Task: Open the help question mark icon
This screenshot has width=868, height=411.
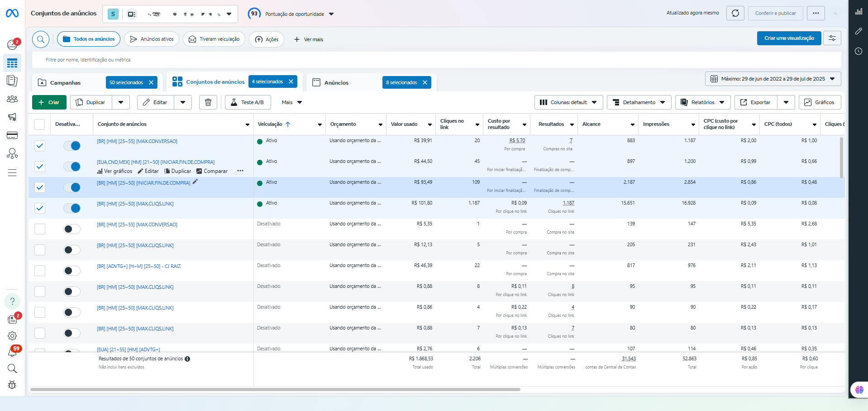Action: [x=12, y=301]
